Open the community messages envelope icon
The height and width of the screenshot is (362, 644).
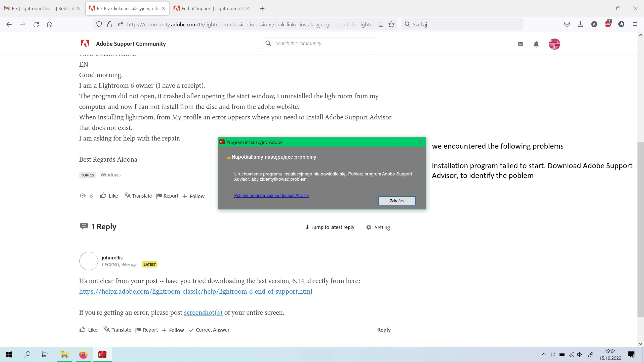[x=520, y=44]
